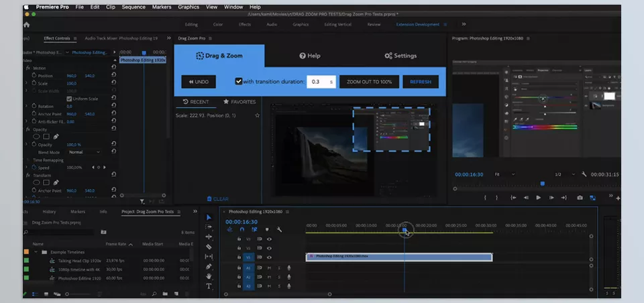644x303 pixels.
Task: Select the Pen tool in toolbar
Action: coord(209,266)
